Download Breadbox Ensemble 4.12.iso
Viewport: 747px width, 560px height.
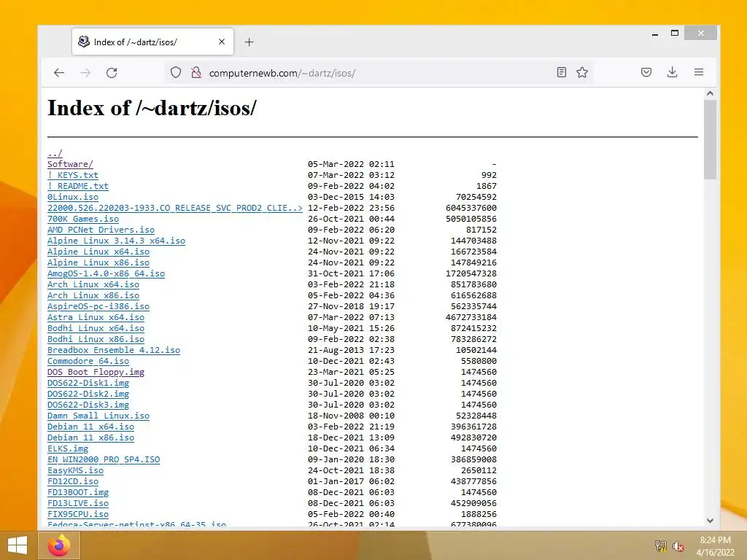(x=113, y=351)
